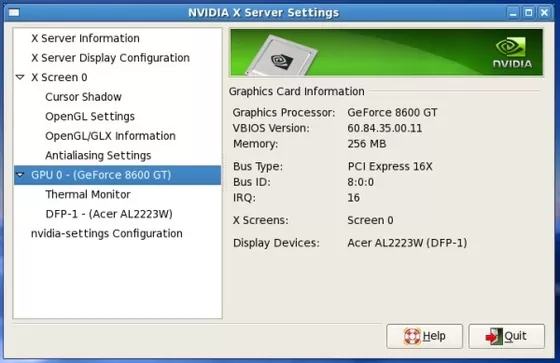560x363 pixels.
Task: Close the NVIDIA X Server Settings window
Action: tap(544, 13)
